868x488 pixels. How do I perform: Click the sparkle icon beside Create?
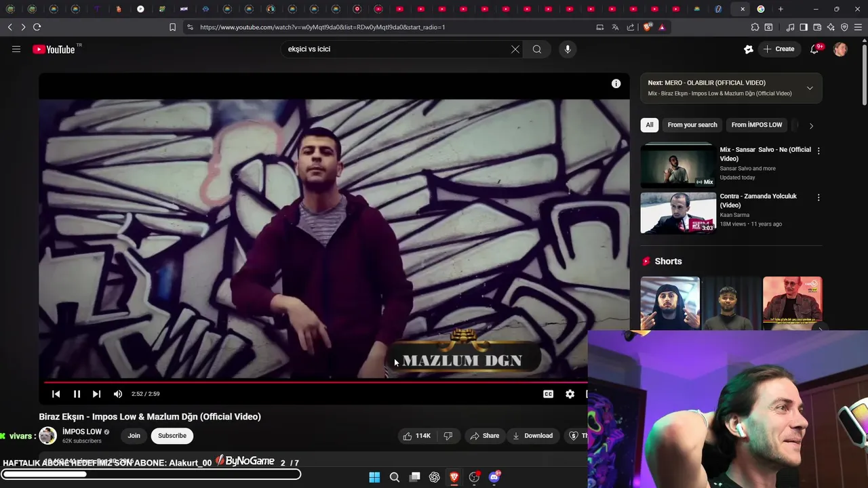click(749, 49)
